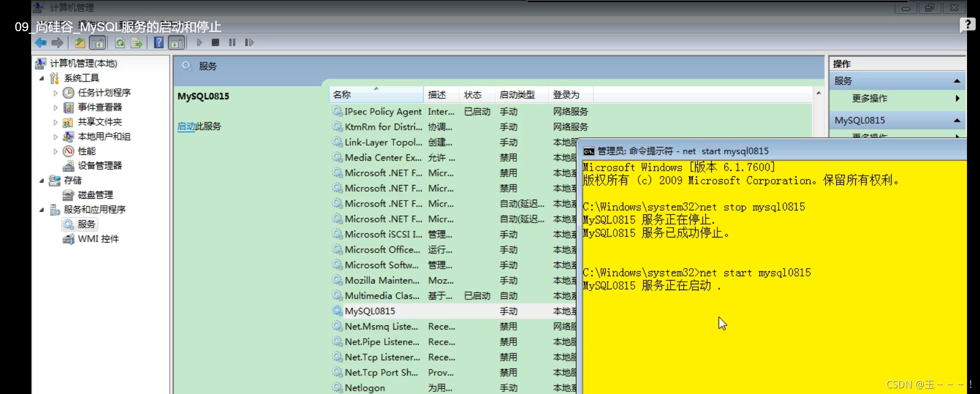Click the Back arrow toolbar icon
980x394 pixels.
[41, 43]
